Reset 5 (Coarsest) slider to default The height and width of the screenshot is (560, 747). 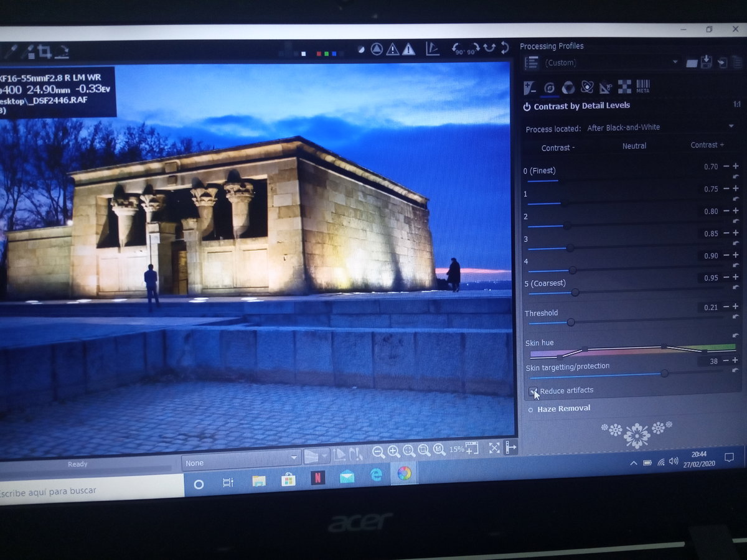tap(735, 287)
